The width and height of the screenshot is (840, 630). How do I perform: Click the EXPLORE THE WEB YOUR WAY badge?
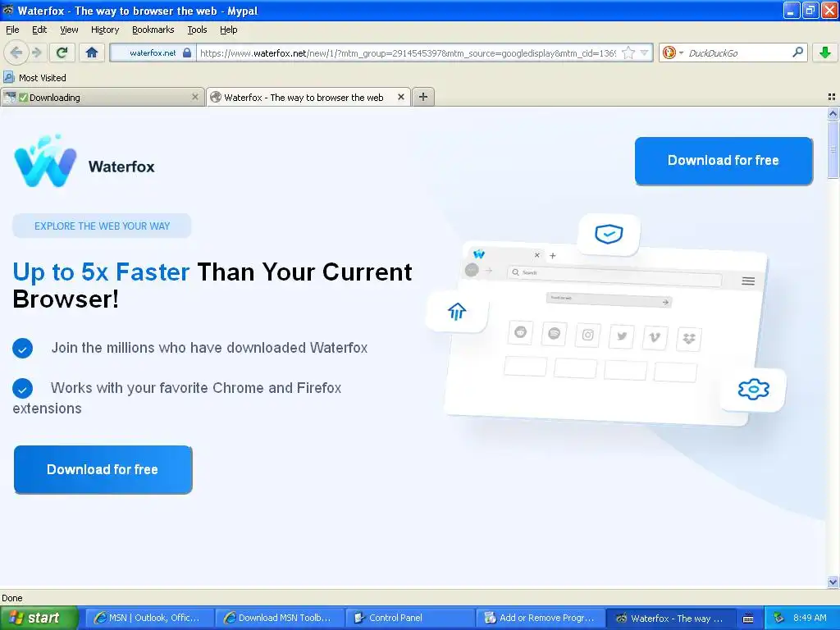[x=102, y=226]
